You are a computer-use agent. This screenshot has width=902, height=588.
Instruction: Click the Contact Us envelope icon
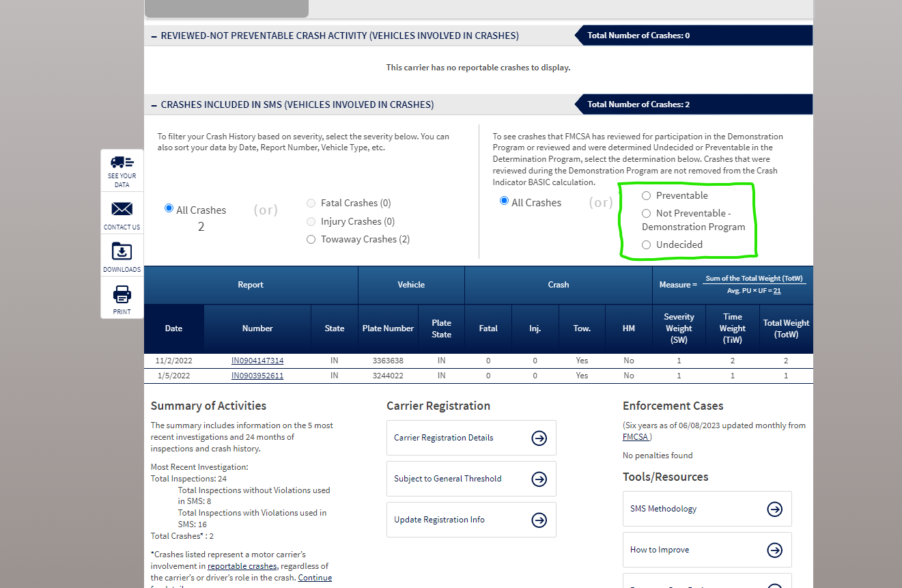click(122, 212)
